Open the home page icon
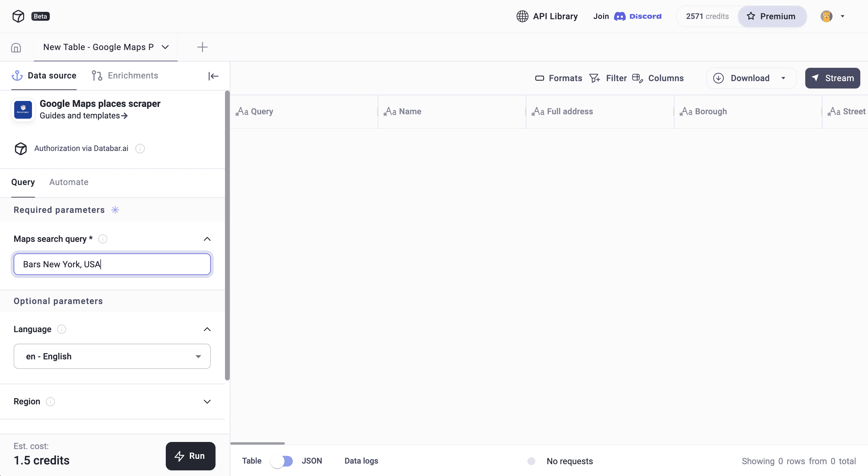The image size is (868, 476). pyautogui.click(x=15, y=47)
